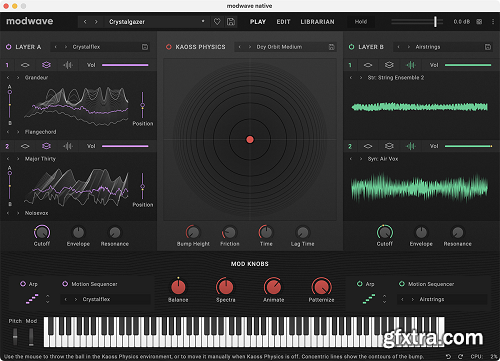
Task: Select basic oscillator mode for Layer A osc 1
Action: 25,65
